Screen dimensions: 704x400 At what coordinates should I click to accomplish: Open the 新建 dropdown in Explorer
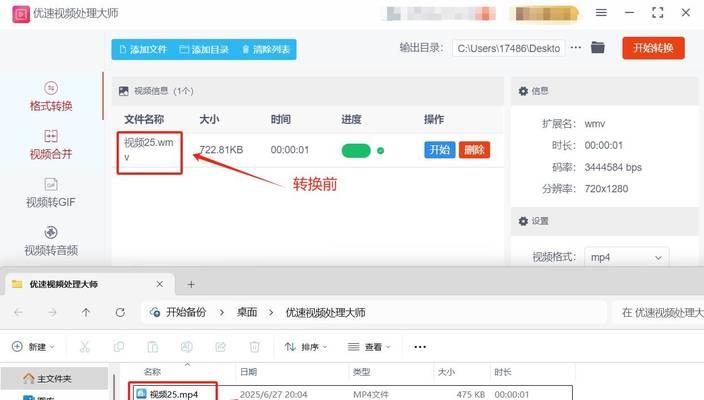click(x=33, y=347)
